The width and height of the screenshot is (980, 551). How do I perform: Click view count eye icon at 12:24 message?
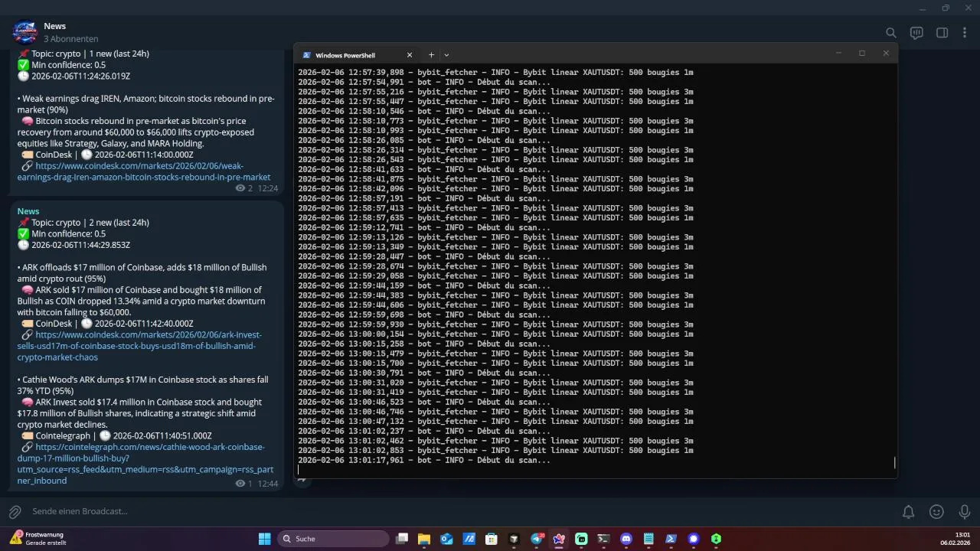240,188
